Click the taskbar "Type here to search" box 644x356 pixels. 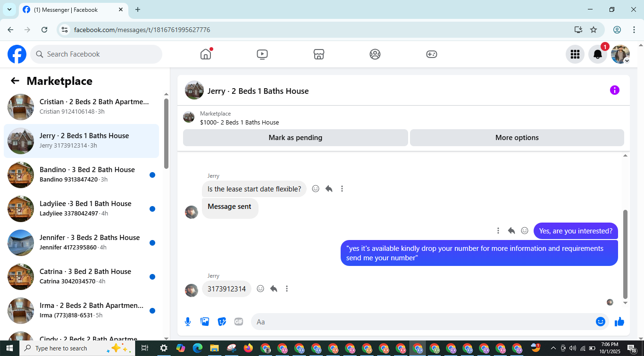(77, 348)
